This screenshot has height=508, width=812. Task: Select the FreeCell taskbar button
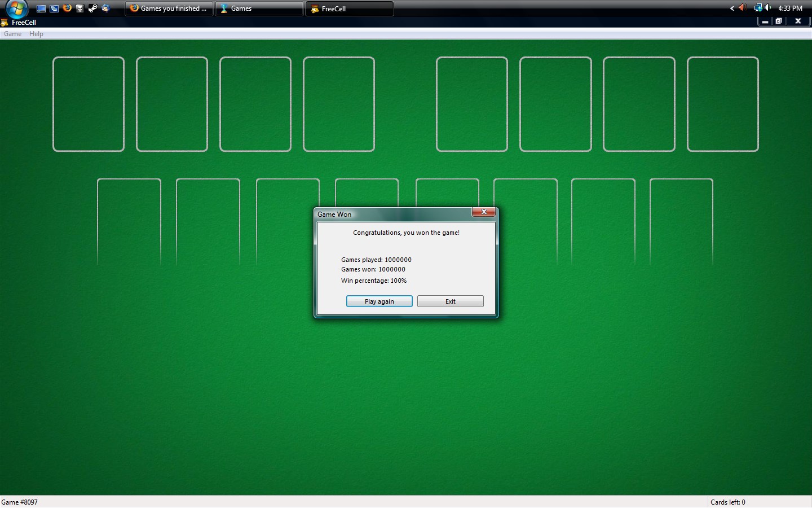pyautogui.click(x=350, y=8)
